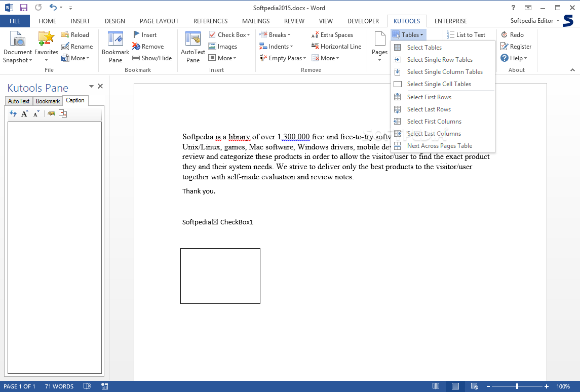Open More dropdown in Remove group
The height and width of the screenshot is (392, 580).
coord(325,58)
